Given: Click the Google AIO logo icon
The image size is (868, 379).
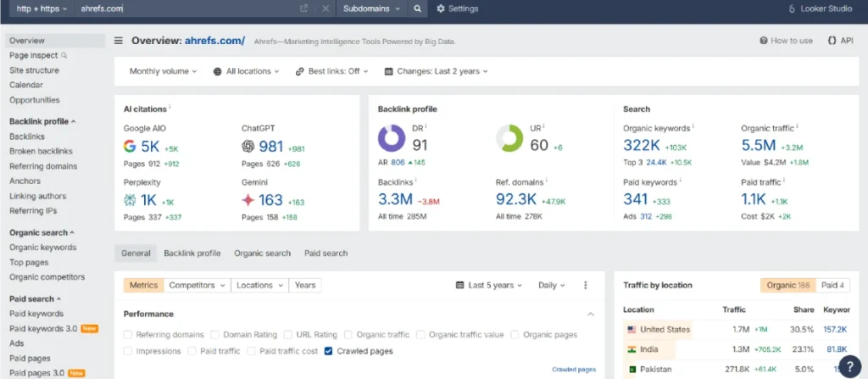Looking at the screenshot, I should pyautogui.click(x=130, y=147).
